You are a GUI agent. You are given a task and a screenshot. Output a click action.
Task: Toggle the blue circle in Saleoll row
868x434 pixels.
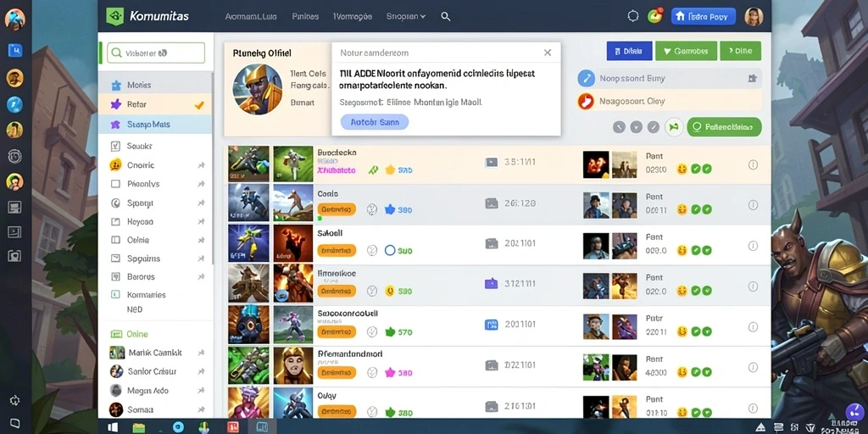pos(390,250)
